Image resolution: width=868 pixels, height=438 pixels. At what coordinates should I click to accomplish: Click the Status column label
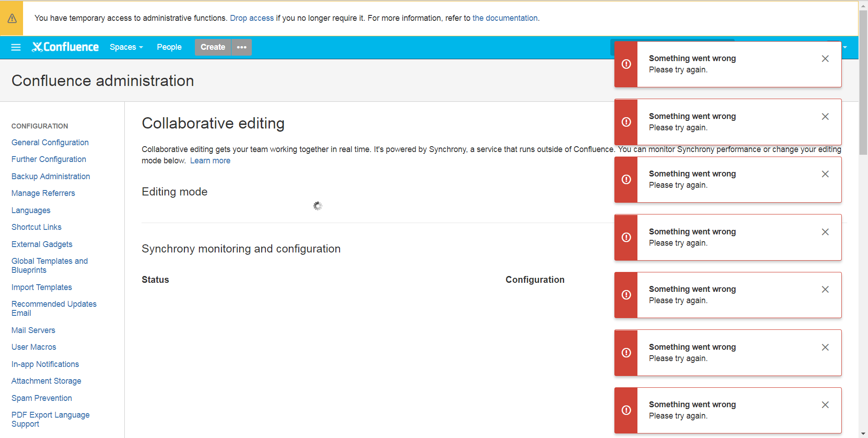coord(156,280)
